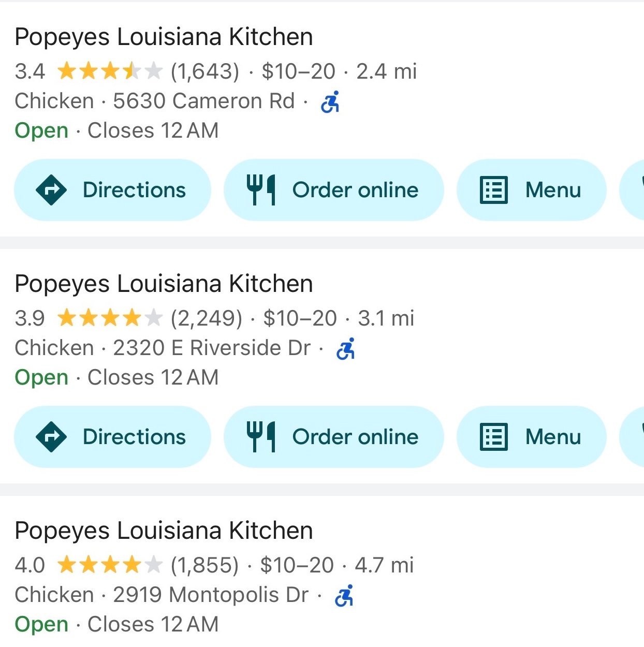Open second Popeyes listing title on Riverside
The height and width of the screenshot is (647, 644).
pos(164,284)
